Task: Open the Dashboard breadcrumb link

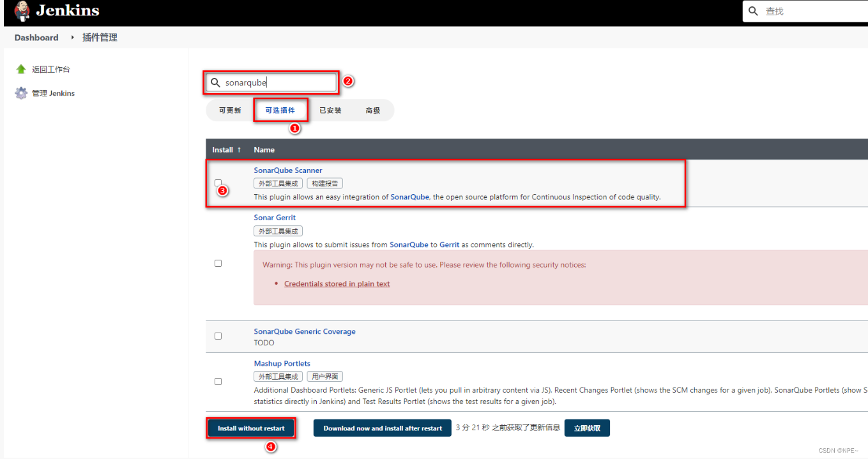Action: 36,38
